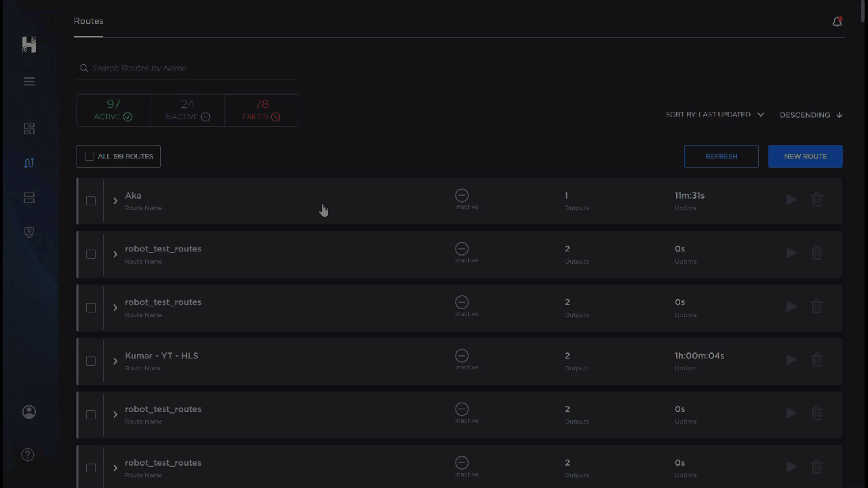Expand the Aka route row
868x488 pixels.
115,201
